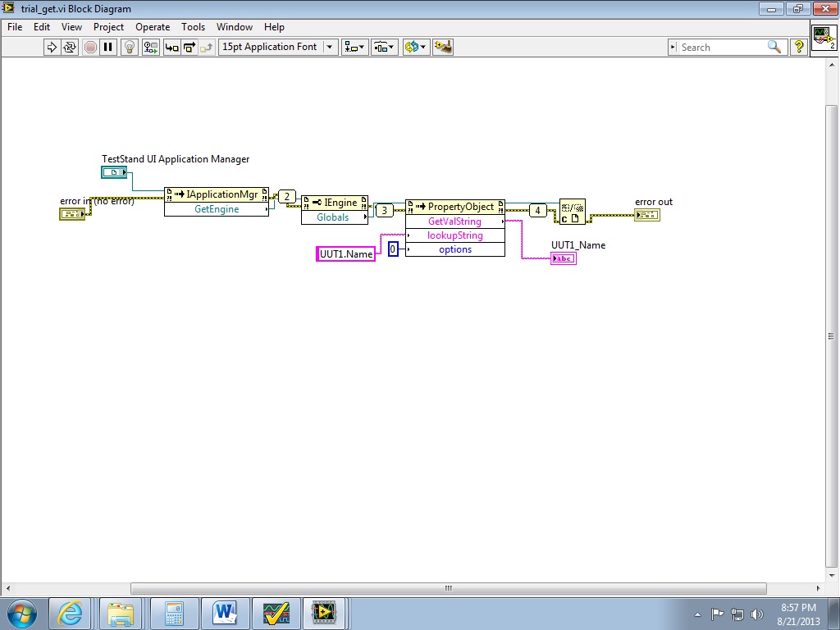Image resolution: width=840 pixels, height=630 pixels.
Task: Open Windows Explorer folder from taskbar
Action: [x=121, y=614]
